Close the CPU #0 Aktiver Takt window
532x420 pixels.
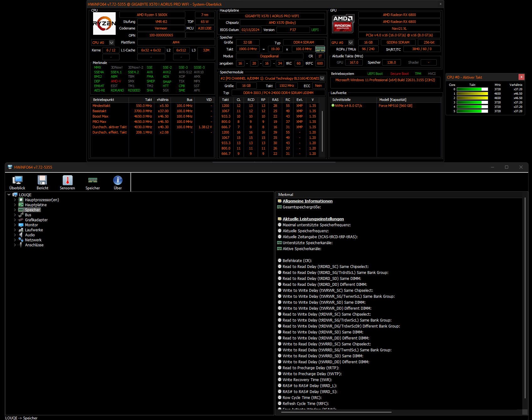point(521,77)
